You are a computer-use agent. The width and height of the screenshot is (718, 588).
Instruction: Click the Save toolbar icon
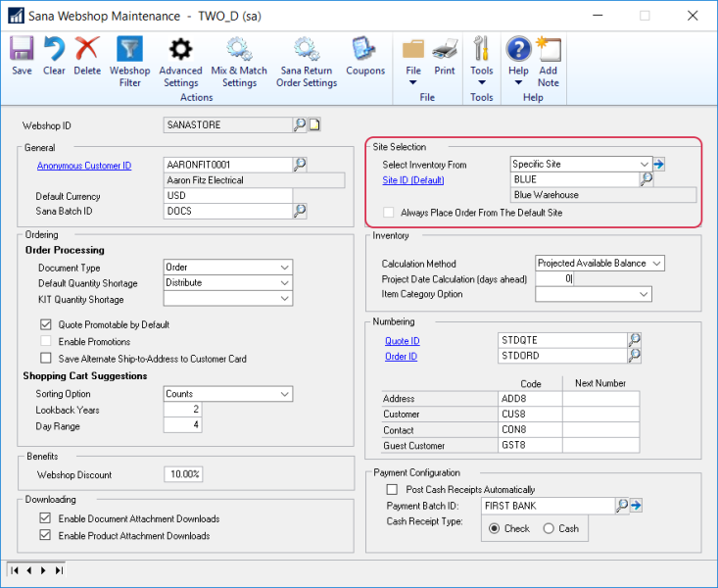tap(22, 49)
